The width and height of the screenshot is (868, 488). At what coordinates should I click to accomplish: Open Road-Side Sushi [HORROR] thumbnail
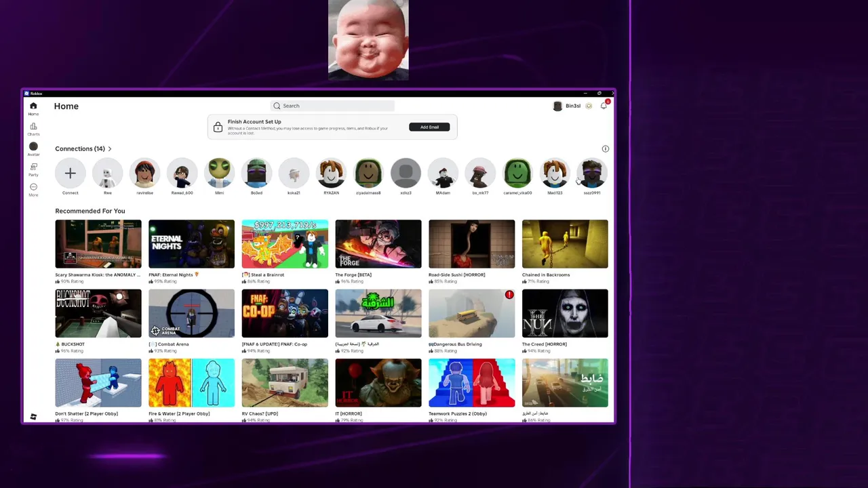pyautogui.click(x=471, y=244)
